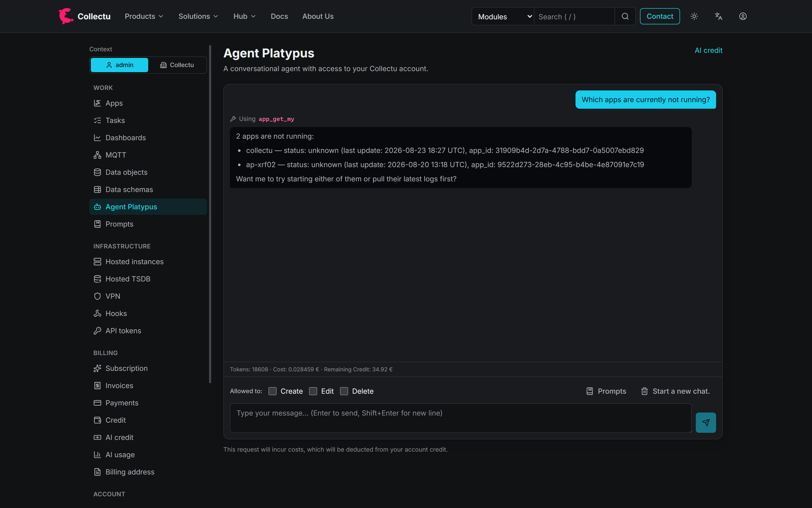This screenshot has height=508, width=812.
Task: Click the AI usage bar chart icon
Action: (x=97, y=455)
